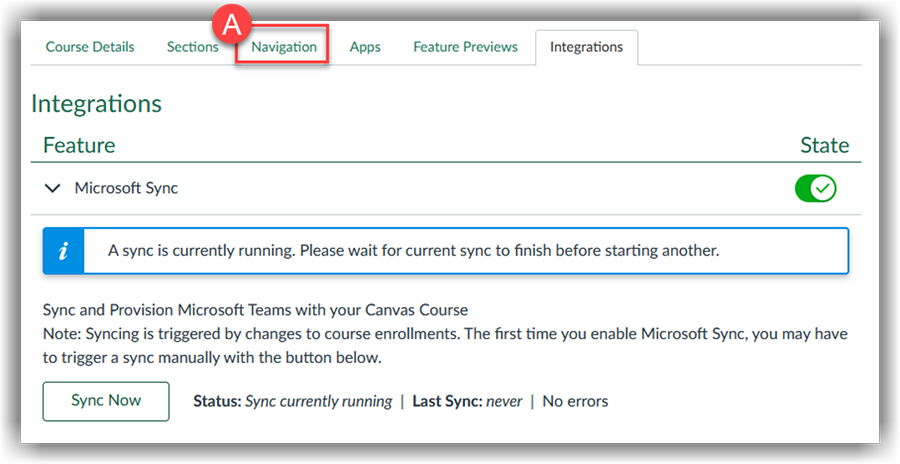Click the Integrations page heading
Image resolution: width=900 pixels, height=464 pixels.
pos(96,103)
